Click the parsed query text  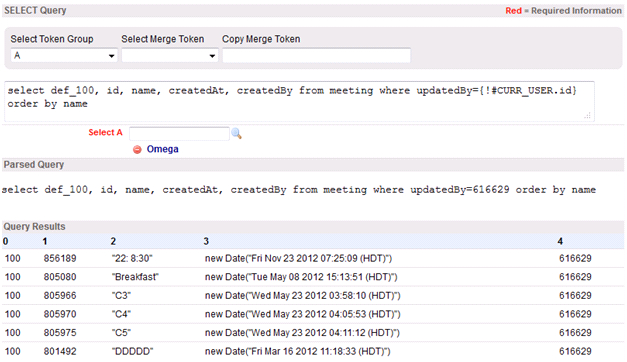299,190
